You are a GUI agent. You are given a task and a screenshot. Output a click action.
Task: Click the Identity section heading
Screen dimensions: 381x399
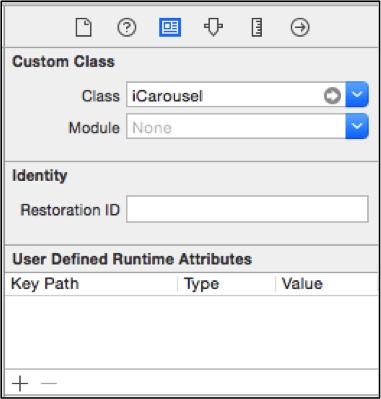(x=40, y=176)
